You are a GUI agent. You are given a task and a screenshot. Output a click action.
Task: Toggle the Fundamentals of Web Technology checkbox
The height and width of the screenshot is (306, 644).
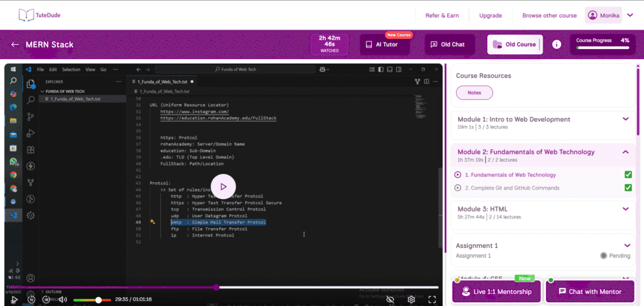(x=628, y=174)
